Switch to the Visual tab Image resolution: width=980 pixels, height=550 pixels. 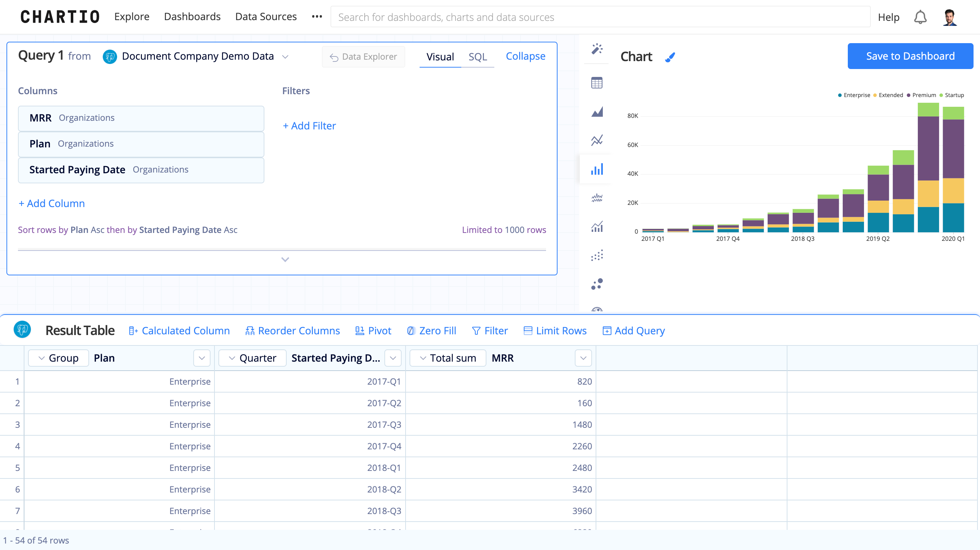click(440, 57)
